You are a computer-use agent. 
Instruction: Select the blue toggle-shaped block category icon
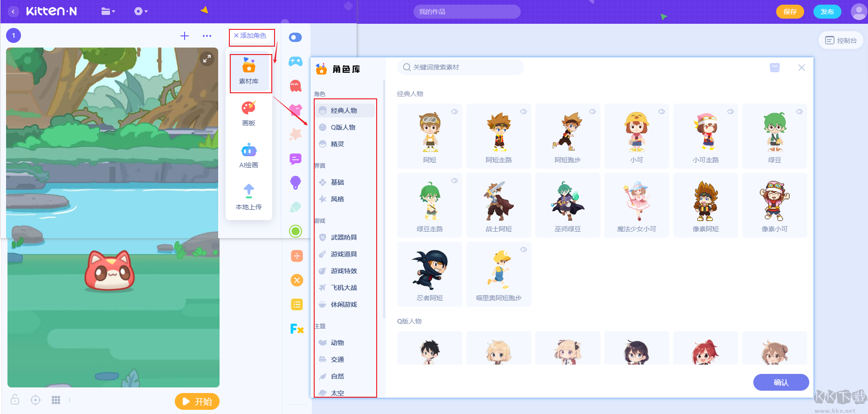(x=296, y=37)
